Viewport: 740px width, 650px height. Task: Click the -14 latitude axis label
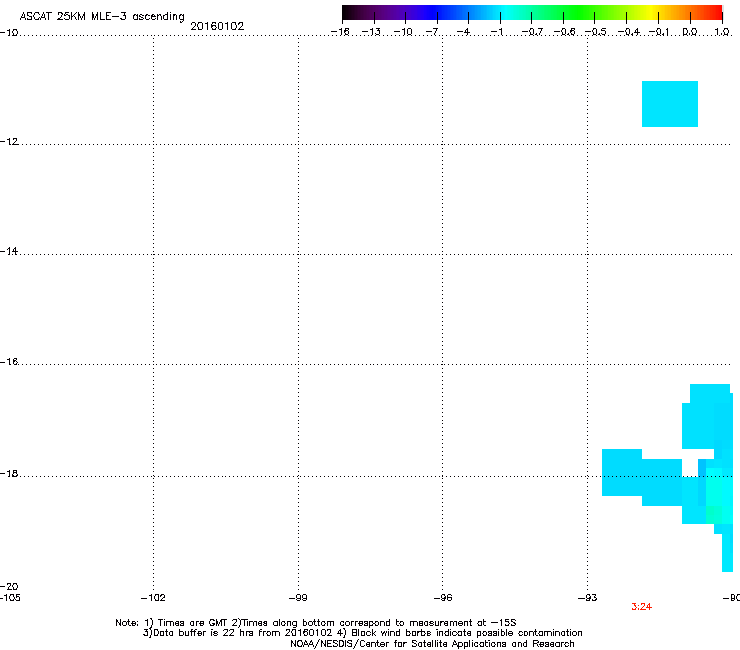(x=9, y=251)
